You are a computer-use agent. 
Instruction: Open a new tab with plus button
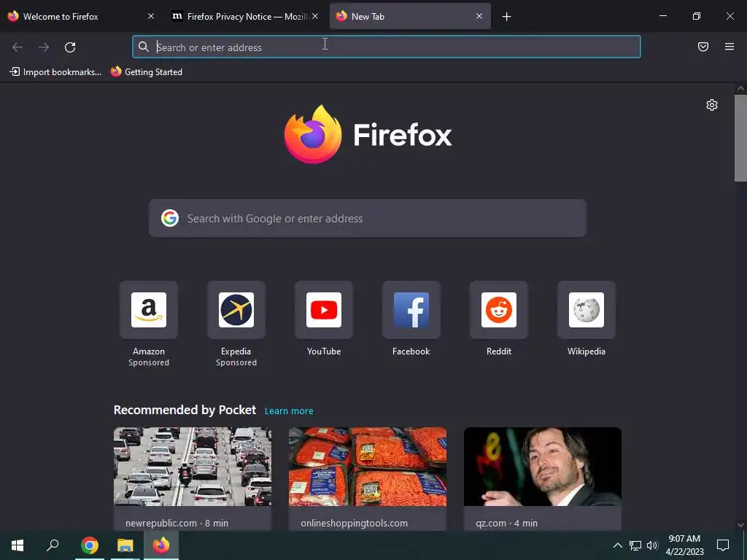(x=506, y=17)
